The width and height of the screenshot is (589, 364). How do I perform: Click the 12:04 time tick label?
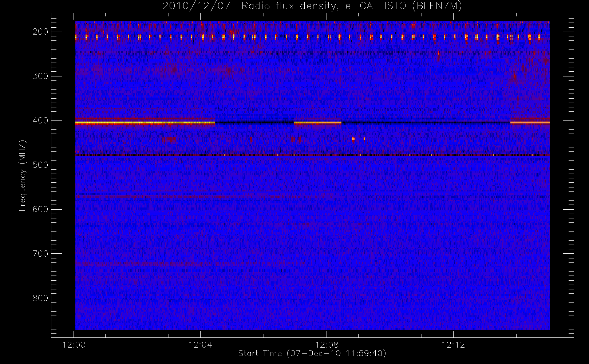point(200,345)
